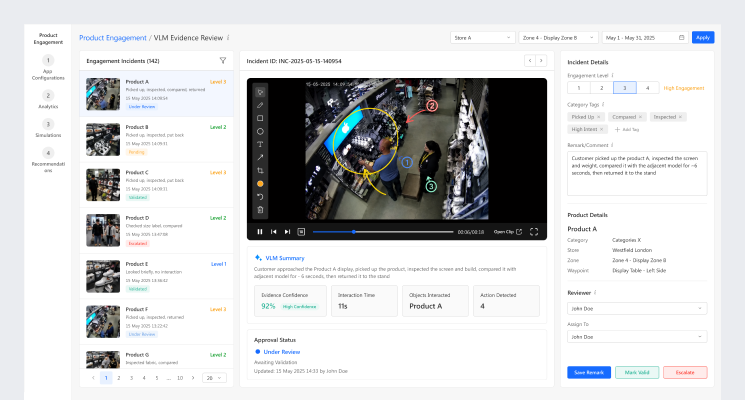Screen dimensions: 745x400
Task: Click Save Remark button
Action: (589, 372)
